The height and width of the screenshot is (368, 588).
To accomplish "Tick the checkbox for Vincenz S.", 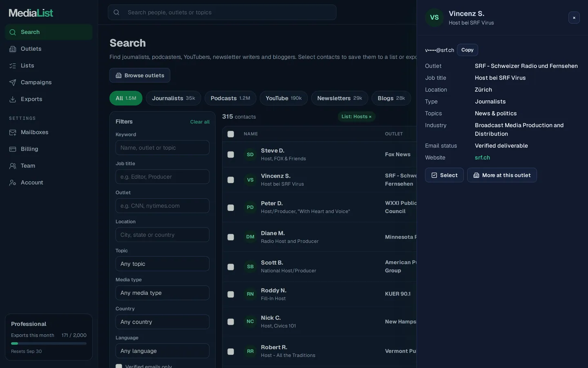I will 231,180.
